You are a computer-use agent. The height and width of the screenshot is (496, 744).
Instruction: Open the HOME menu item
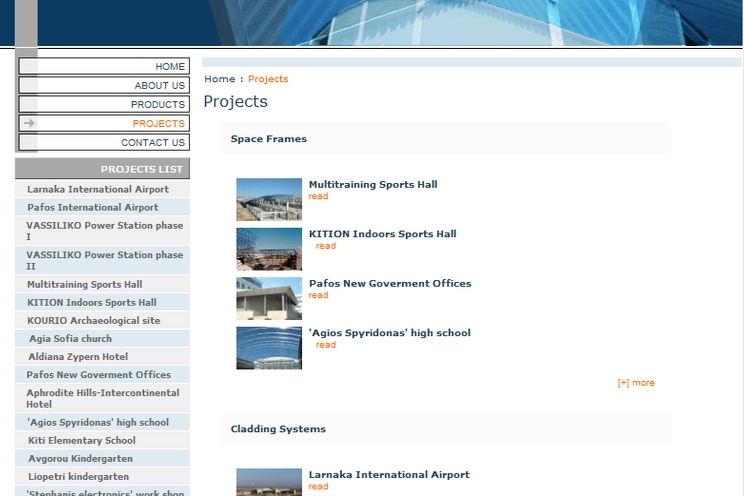point(104,66)
